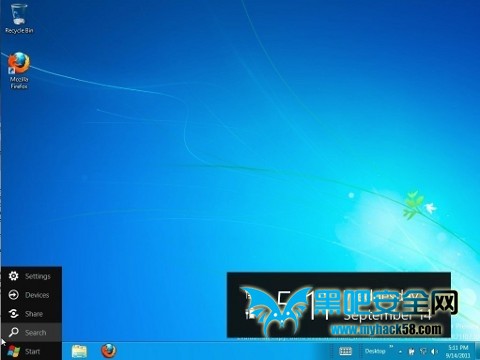Screen dimensions: 480x360
Task: Show hidden system tray icons arrow
Action: click(400, 352)
